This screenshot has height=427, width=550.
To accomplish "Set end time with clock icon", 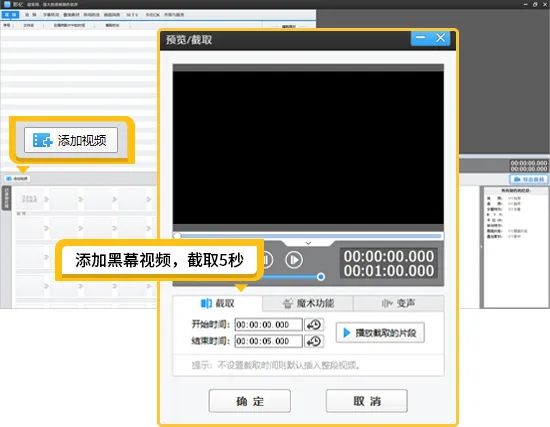I will pyautogui.click(x=314, y=341).
